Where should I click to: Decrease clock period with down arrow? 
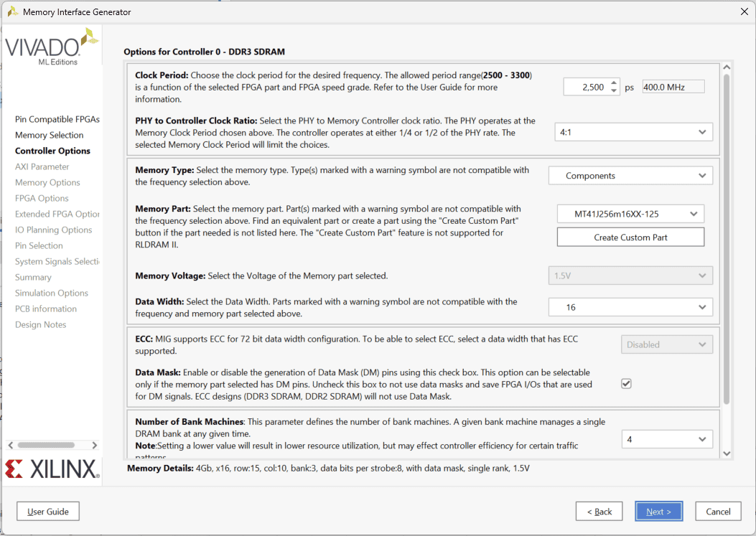click(x=614, y=90)
